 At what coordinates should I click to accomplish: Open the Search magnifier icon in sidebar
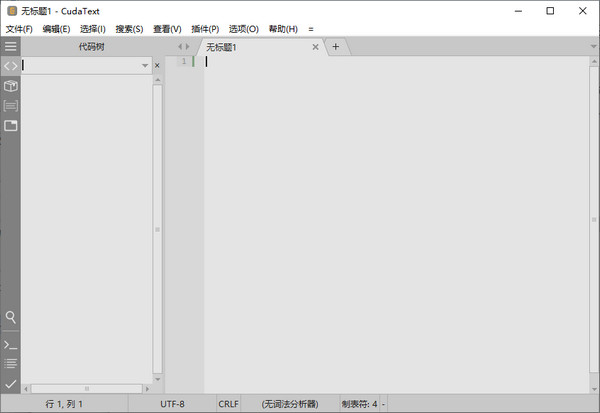(11, 317)
